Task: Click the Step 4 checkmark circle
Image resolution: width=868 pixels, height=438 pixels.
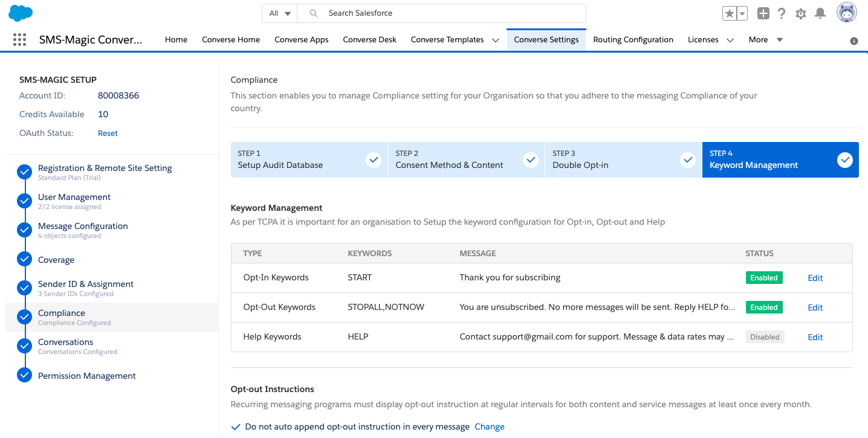Action: [845, 160]
